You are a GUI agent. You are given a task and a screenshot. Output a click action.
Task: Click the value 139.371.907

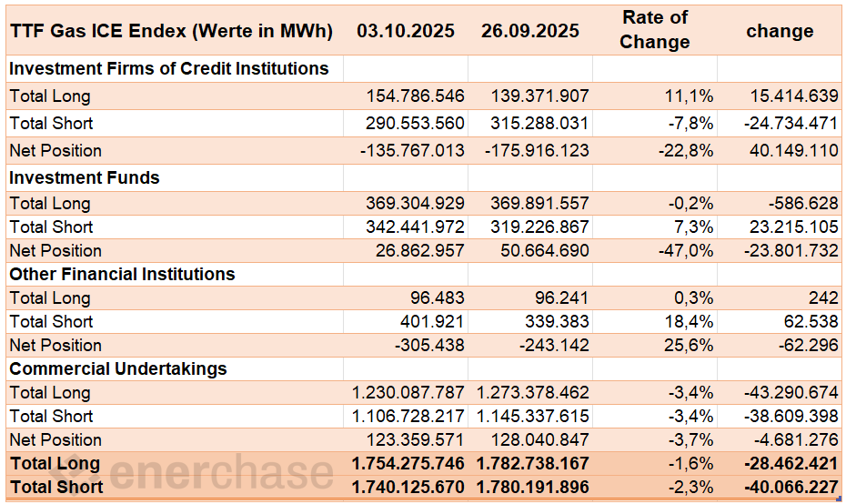[x=539, y=96]
